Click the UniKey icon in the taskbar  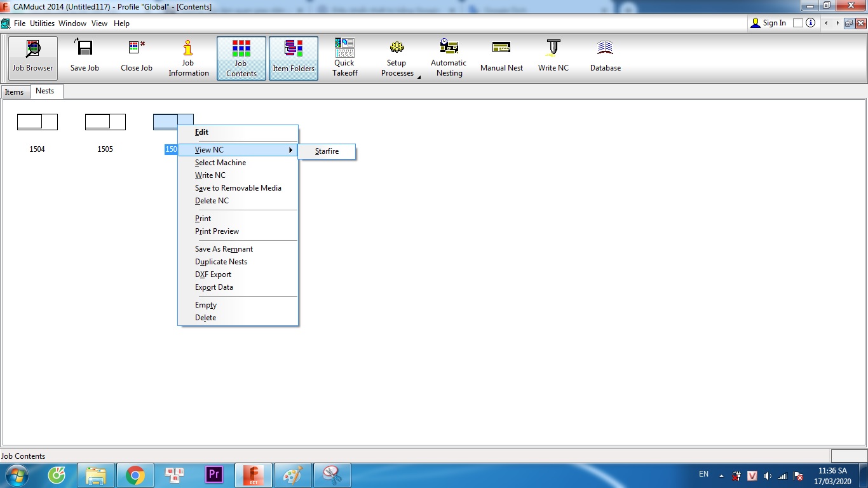(175, 475)
